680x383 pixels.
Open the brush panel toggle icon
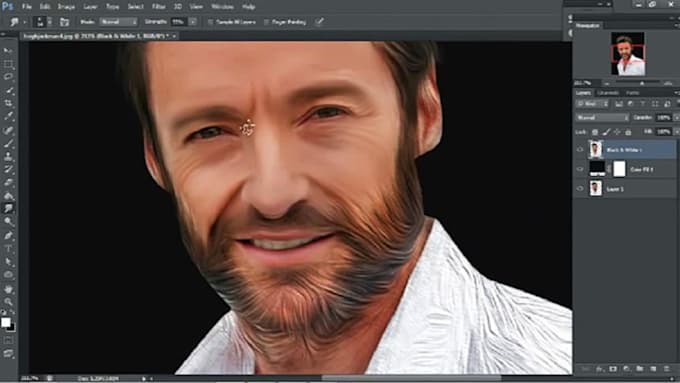pyautogui.click(x=64, y=22)
